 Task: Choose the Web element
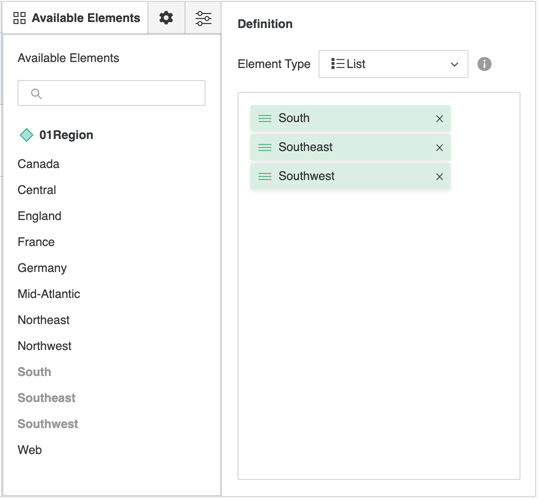[x=30, y=450]
